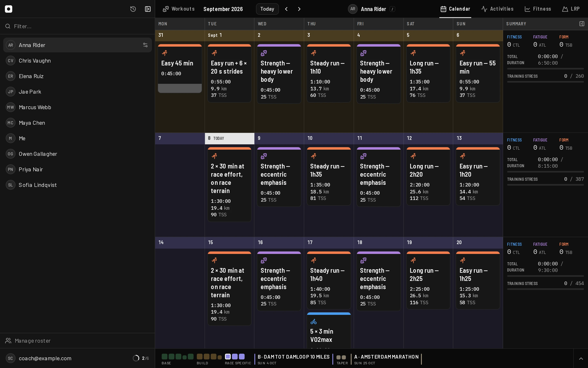The image size is (588, 368).
Task: Click the September 2026 month title
Action: (x=223, y=9)
